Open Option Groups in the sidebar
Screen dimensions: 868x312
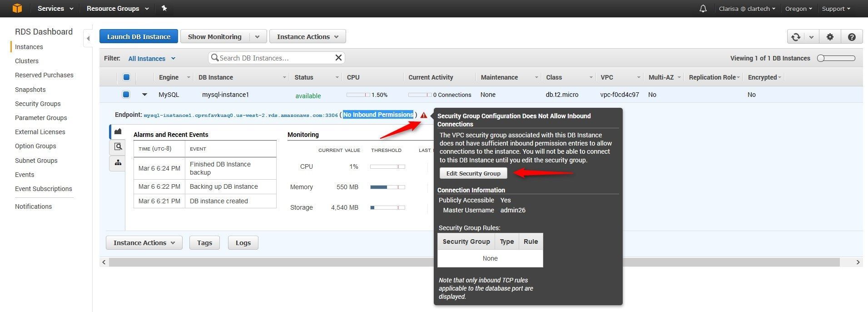click(x=35, y=146)
